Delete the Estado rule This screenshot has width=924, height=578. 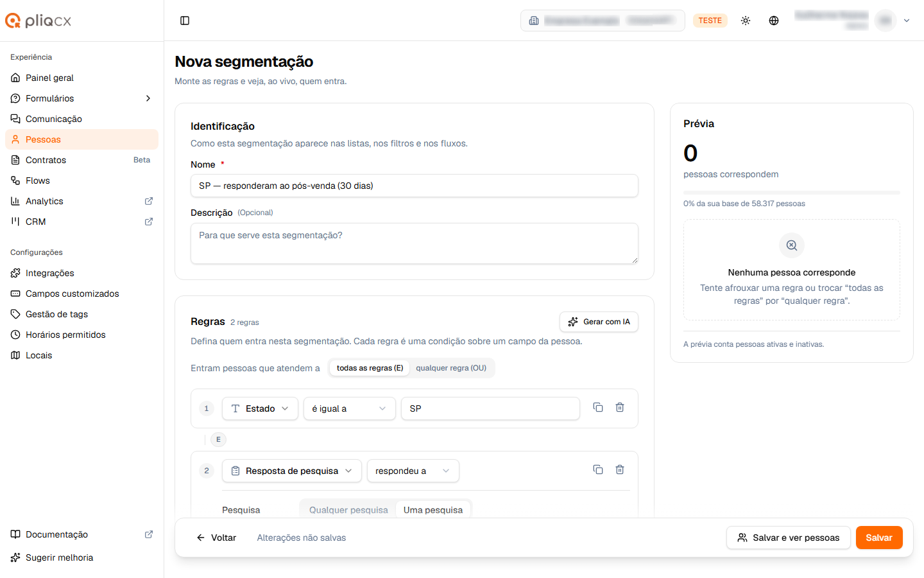point(620,407)
